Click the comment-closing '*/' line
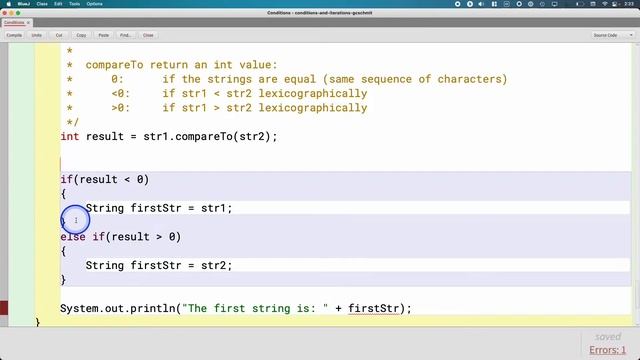 pos(72,122)
